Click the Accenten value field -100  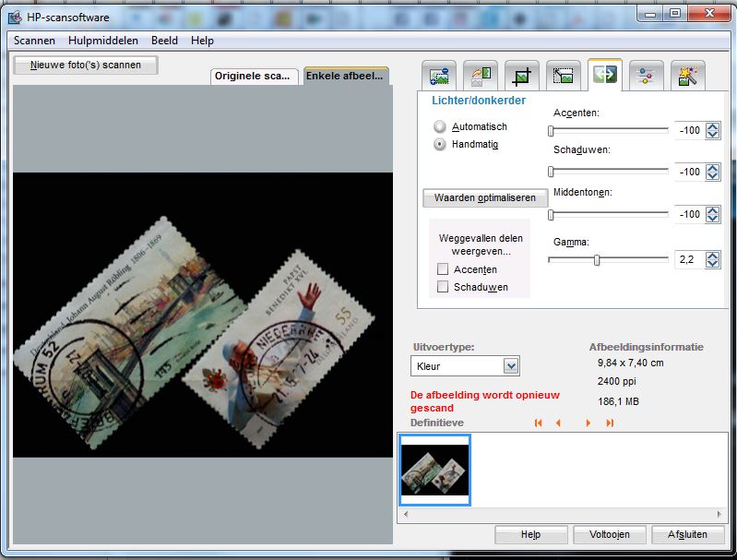click(x=690, y=131)
